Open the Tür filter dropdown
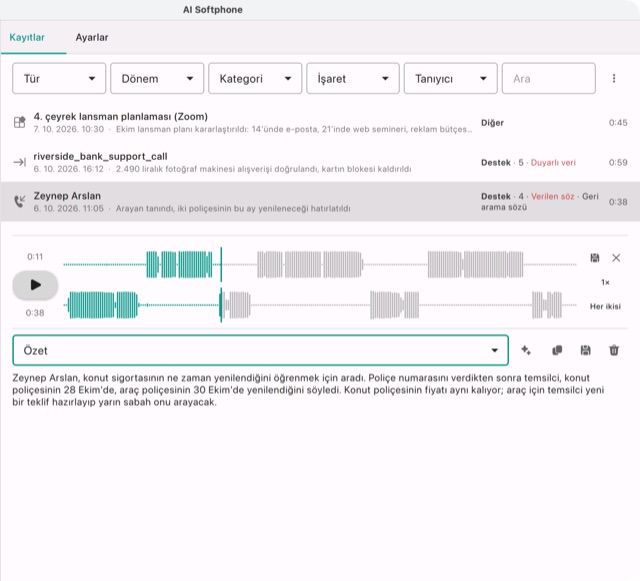Viewport: 640px width, 581px height. [x=59, y=78]
